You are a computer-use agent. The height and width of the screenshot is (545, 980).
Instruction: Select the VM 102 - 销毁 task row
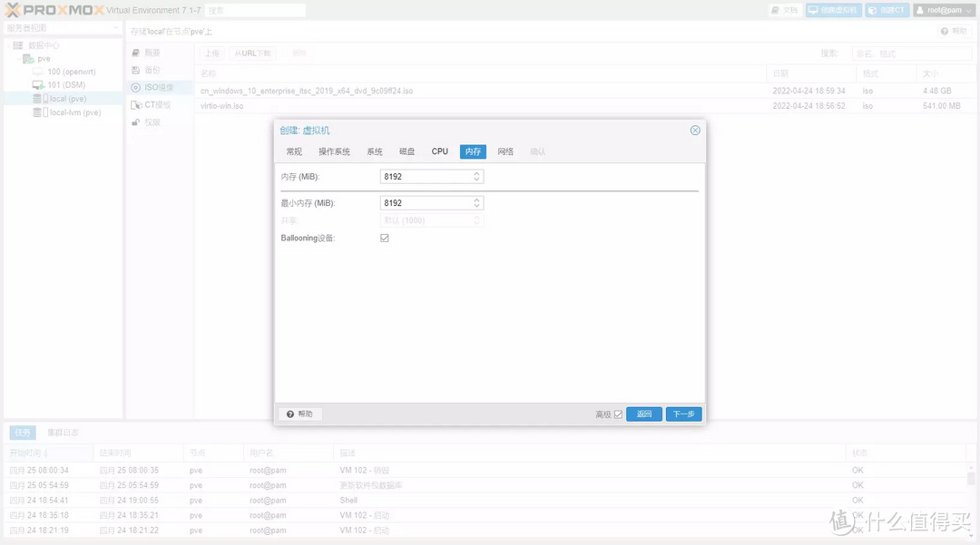(486, 470)
